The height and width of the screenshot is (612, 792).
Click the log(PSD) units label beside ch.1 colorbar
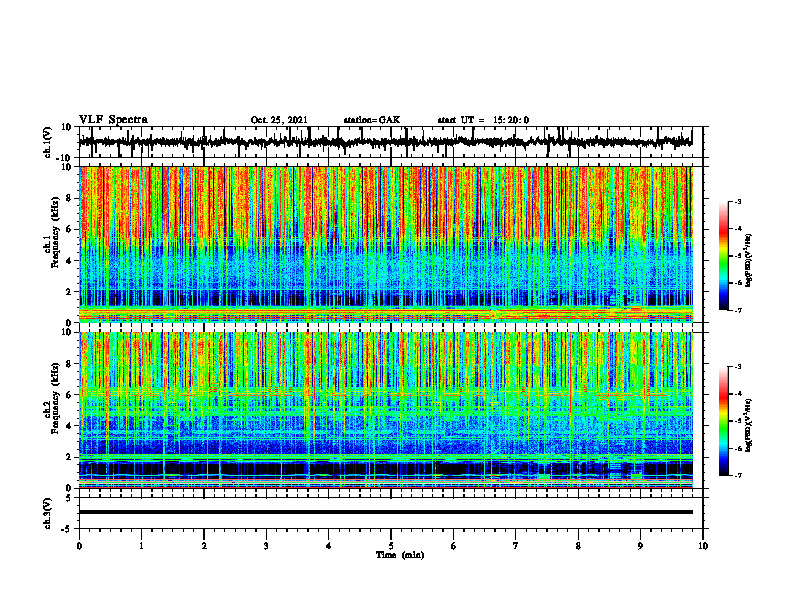(x=749, y=261)
